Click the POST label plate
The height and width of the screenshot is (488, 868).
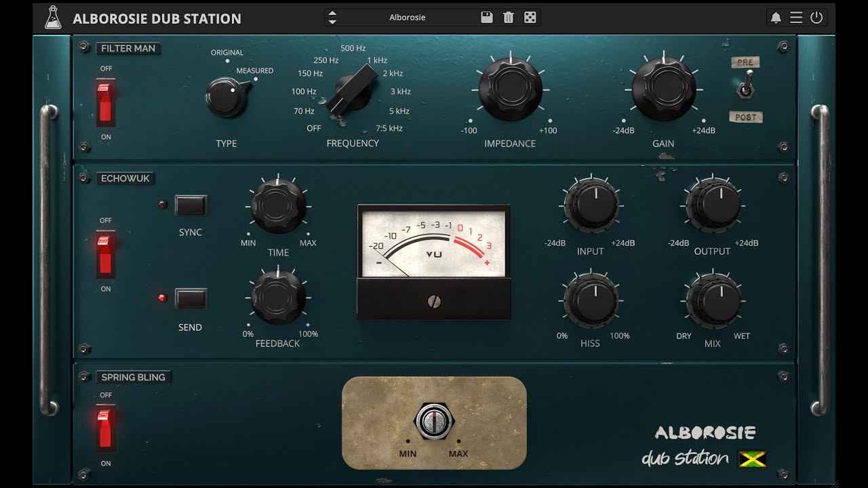tap(746, 117)
